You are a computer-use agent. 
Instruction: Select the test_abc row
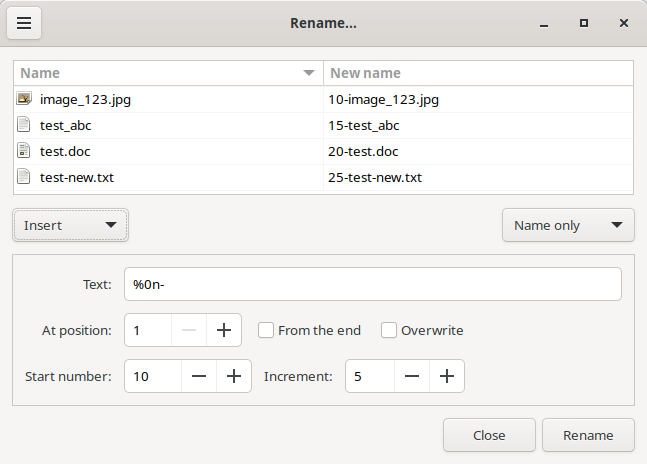click(x=324, y=125)
